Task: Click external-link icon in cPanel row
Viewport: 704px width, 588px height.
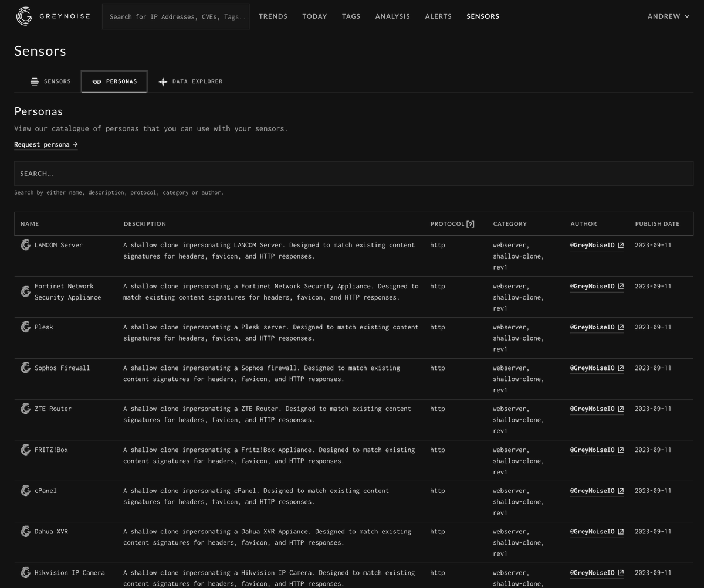Action: click(x=621, y=491)
